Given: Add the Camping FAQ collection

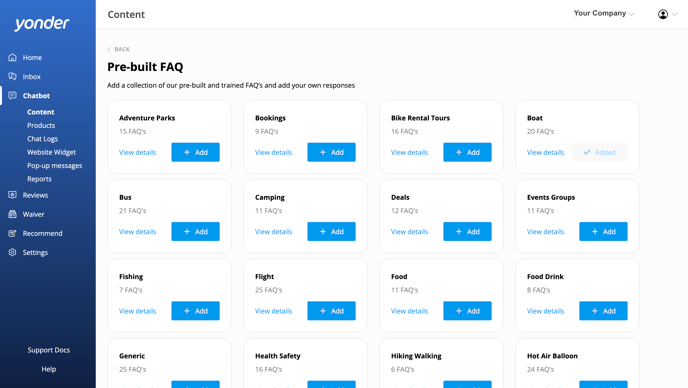Looking at the screenshot, I should (x=331, y=231).
